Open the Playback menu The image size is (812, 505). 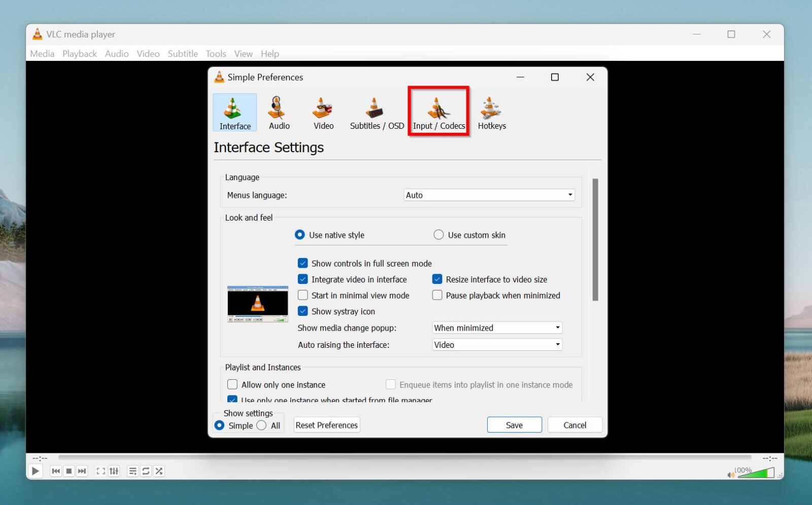pos(79,54)
